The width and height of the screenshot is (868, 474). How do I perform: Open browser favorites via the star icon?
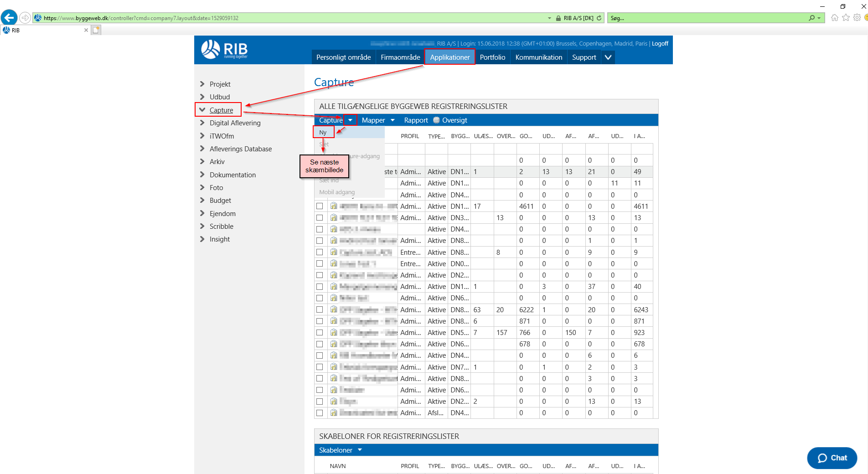tap(846, 18)
